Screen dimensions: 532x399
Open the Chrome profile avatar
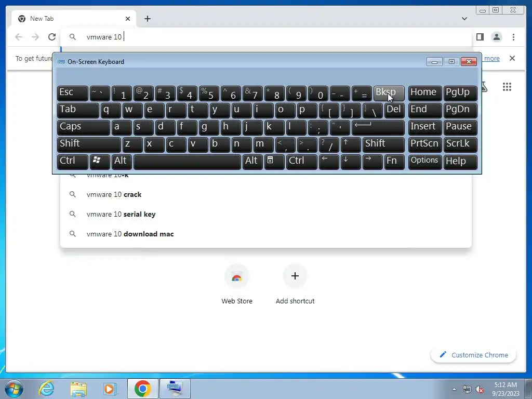[x=497, y=37]
